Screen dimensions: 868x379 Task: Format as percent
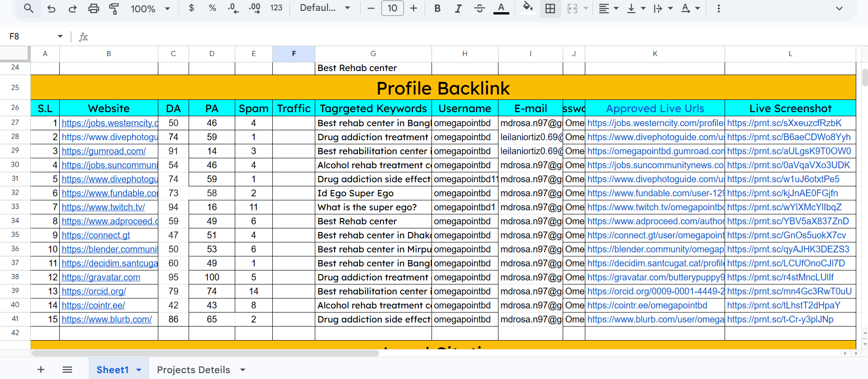coord(212,8)
